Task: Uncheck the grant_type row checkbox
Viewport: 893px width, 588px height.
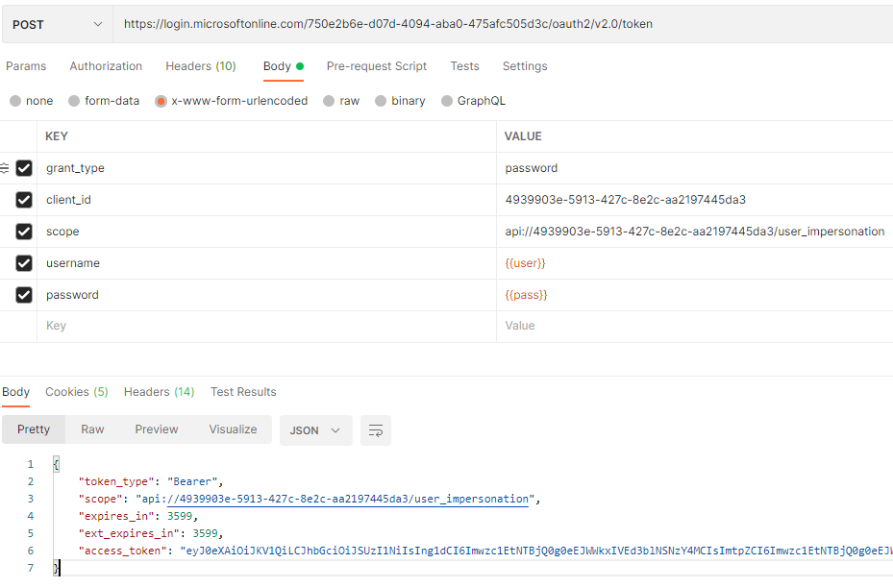Action: click(24, 168)
